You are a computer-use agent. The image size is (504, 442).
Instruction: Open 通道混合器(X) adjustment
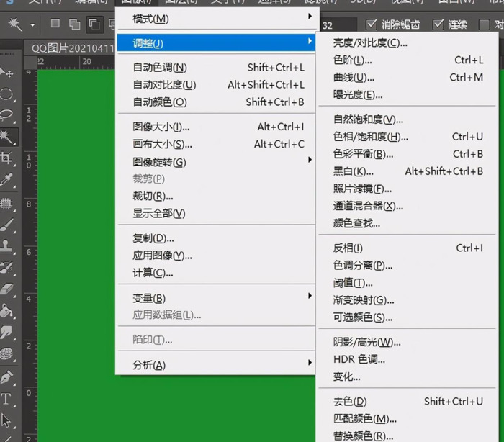pyautogui.click(x=407, y=206)
